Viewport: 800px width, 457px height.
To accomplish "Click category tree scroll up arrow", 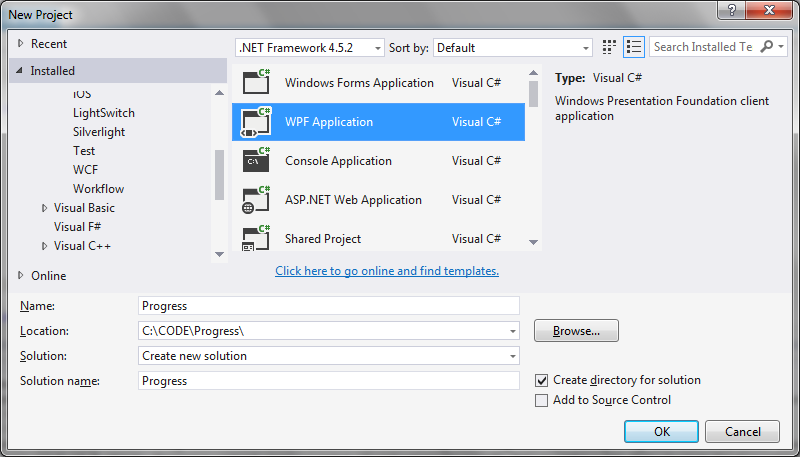I will coord(219,93).
